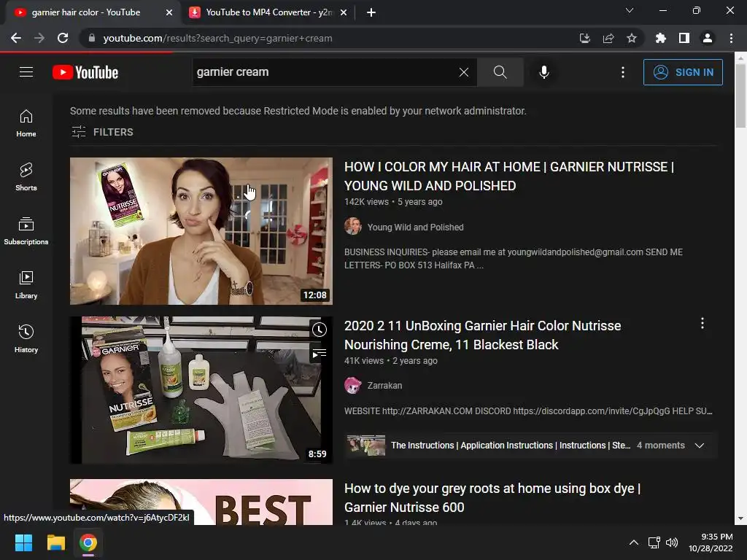Open the FILTERS options
747x560 pixels.
[x=102, y=132]
